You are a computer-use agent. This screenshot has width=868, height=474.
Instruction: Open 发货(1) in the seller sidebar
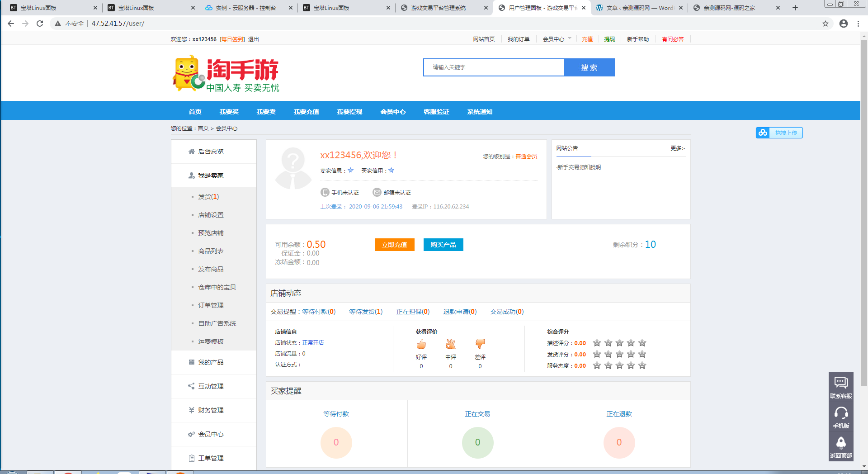(x=208, y=197)
